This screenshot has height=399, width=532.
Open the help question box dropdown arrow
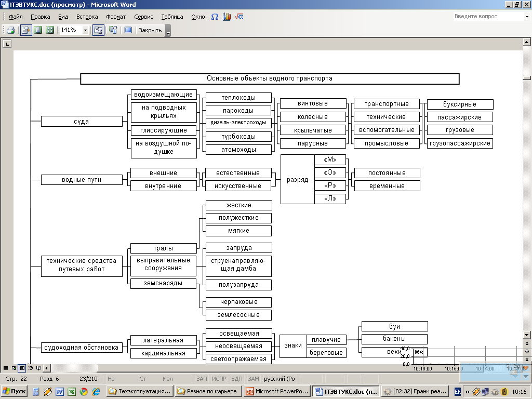[x=527, y=17]
